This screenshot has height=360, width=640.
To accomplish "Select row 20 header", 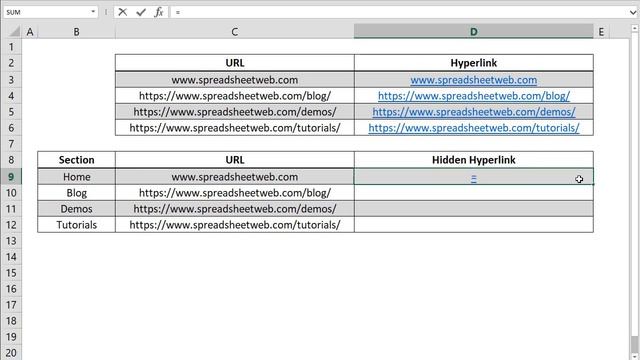I will (11, 353).
